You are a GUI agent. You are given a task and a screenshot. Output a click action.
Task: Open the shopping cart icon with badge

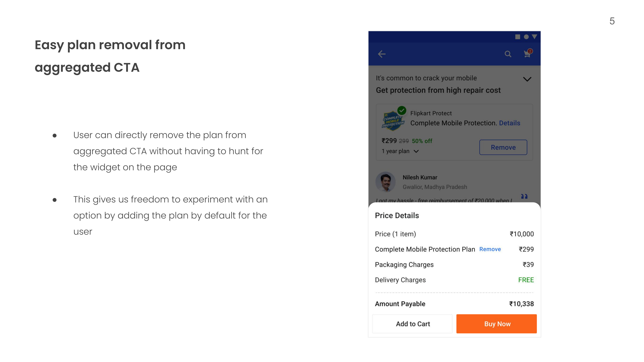tap(528, 53)
